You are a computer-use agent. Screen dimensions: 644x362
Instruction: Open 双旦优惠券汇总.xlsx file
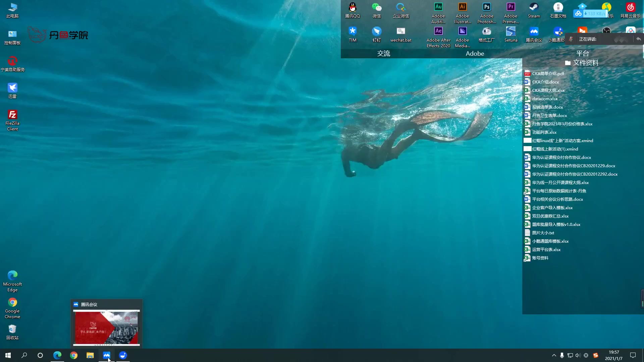(546, 216)
